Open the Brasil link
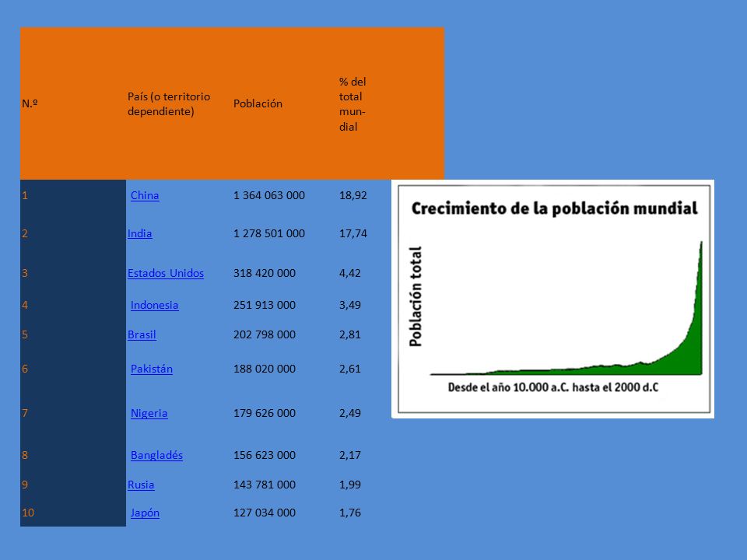Image resolution: width=747 pixels, height=560 pixels. [x=142, y=334]
